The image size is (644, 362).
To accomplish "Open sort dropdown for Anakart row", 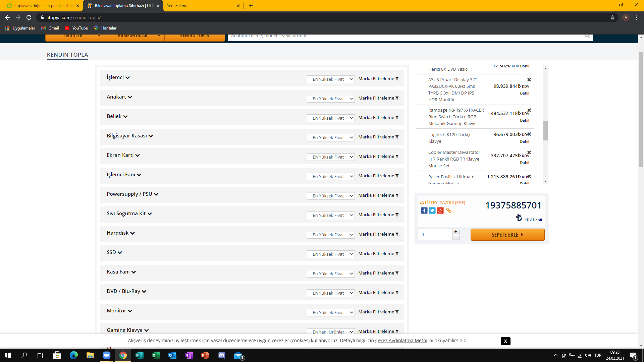I will click(330, 99).
